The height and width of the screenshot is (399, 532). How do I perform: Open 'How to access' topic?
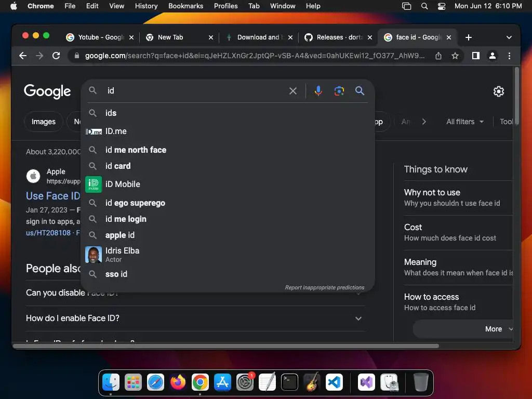458,302
